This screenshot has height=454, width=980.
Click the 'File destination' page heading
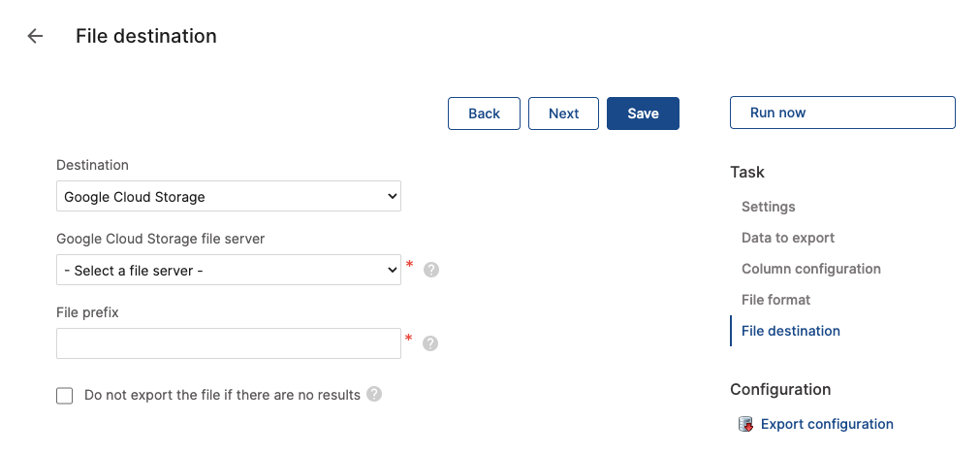tap(145, 37)
